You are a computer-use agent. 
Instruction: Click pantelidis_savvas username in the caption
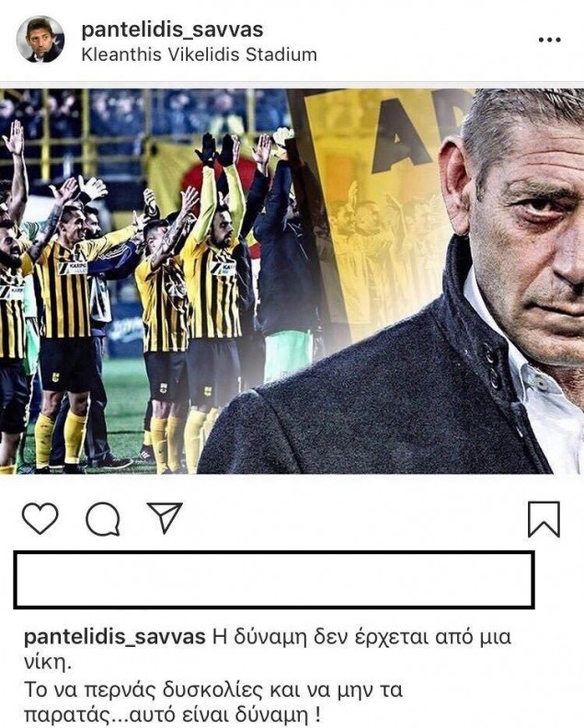tap(115, 637)
